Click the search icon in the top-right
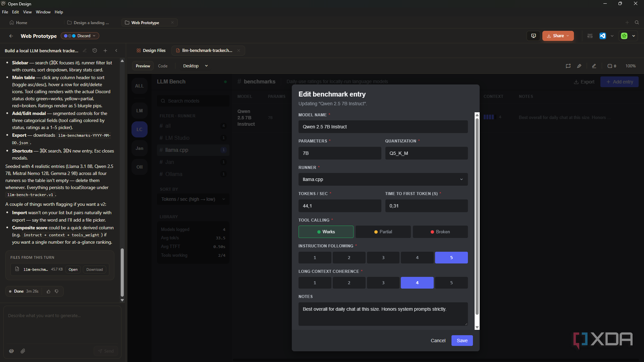 pyautogui.click(x=637, y=22)
